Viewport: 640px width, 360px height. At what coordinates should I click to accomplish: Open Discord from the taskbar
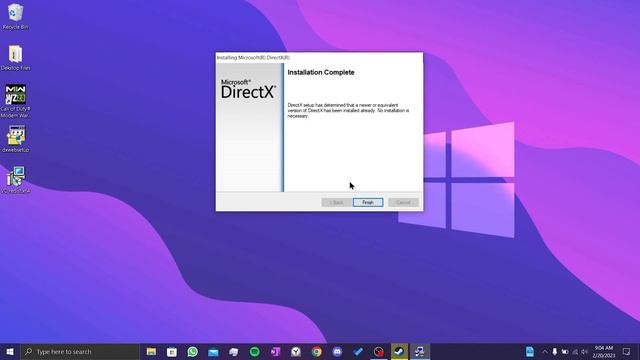coord(337,352)
